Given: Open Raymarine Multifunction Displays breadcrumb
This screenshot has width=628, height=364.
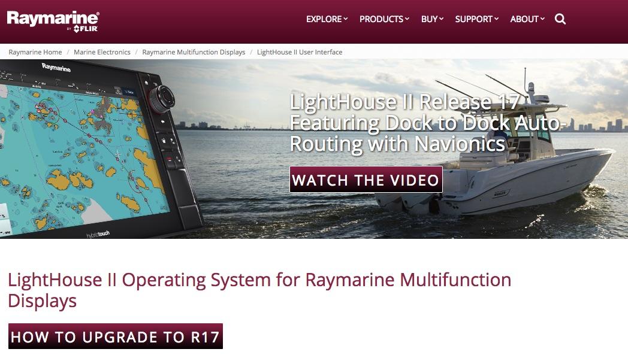Looking at the screenshot, I should [x=194, y=52].
